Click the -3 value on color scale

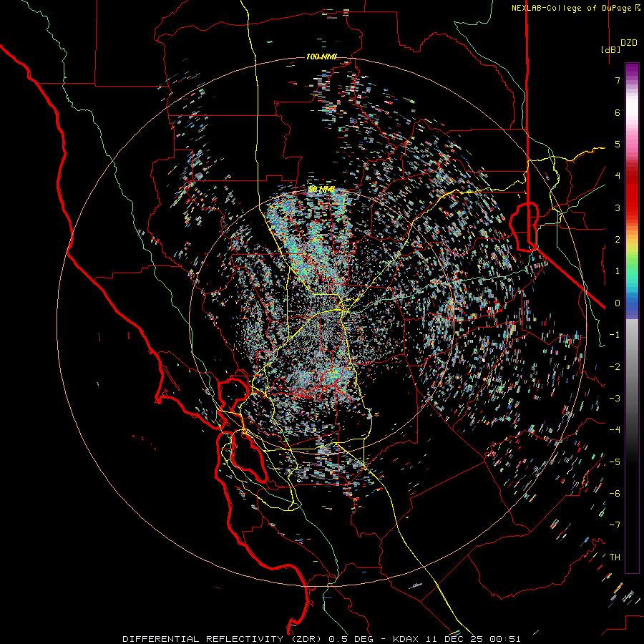pyautogui.click(x=615, y=398)
